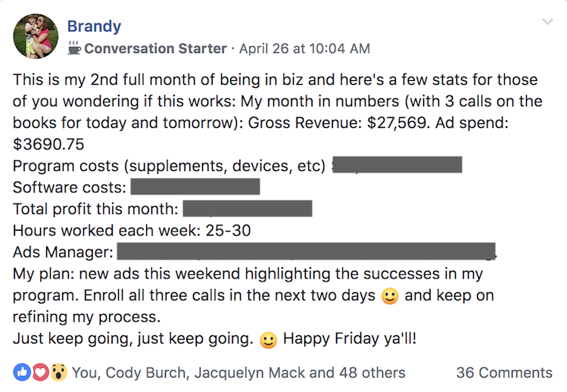567x392 pixels.
Task: Click the coffee cup Conversation Starter icon
Action: pos(74,48)
